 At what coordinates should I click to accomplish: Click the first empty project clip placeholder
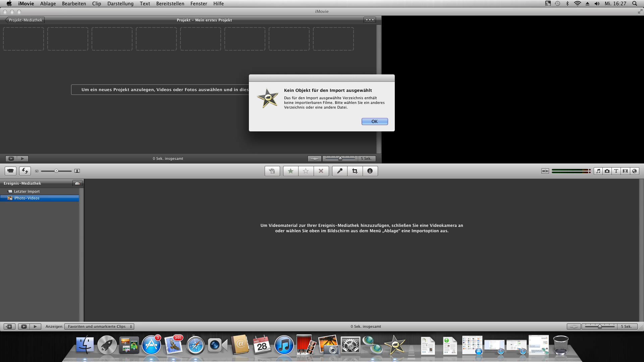pos(23,39)
